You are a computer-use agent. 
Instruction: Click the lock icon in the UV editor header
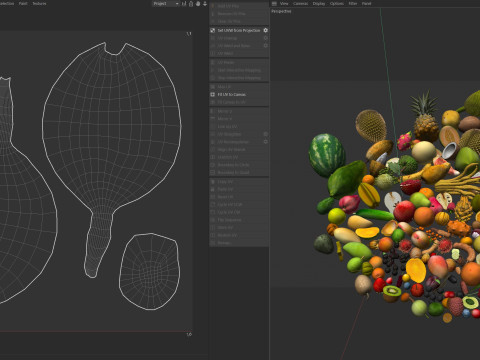191,4
